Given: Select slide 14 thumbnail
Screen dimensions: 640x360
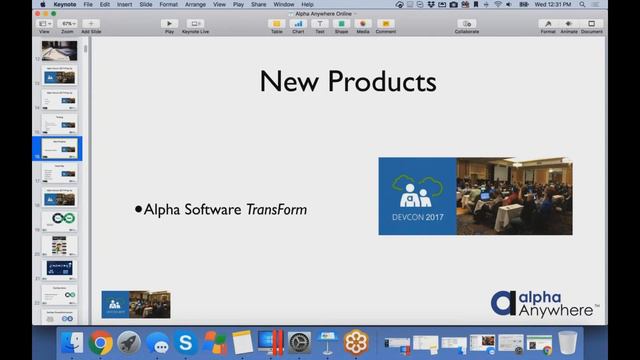Looking at the screenshot, I should 59,100.
